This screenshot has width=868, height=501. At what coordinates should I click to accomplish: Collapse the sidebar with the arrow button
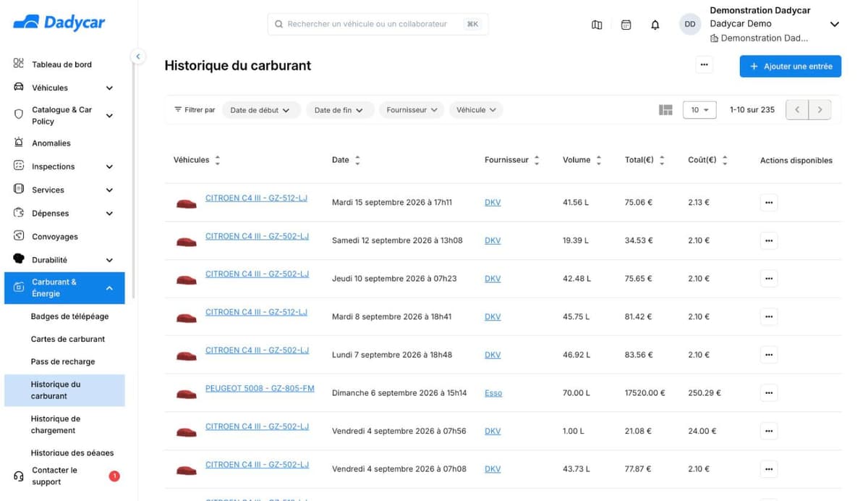pos(137,56)
